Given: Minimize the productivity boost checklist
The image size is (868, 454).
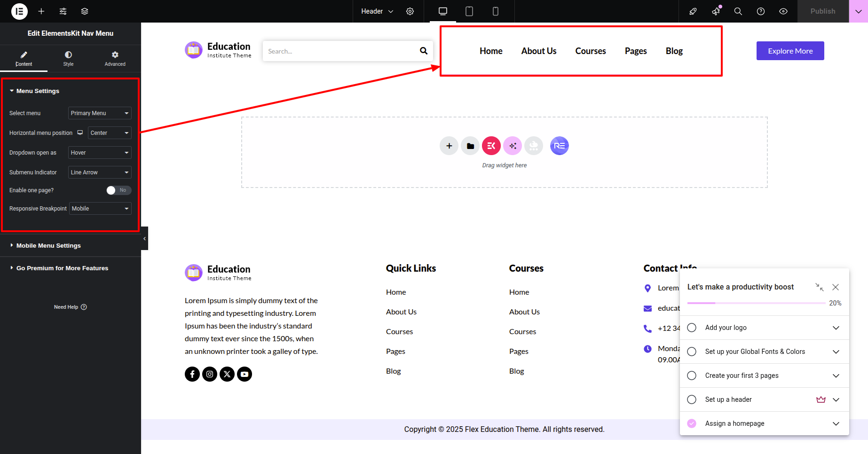Looking at the screenshot, I should 820,287.
